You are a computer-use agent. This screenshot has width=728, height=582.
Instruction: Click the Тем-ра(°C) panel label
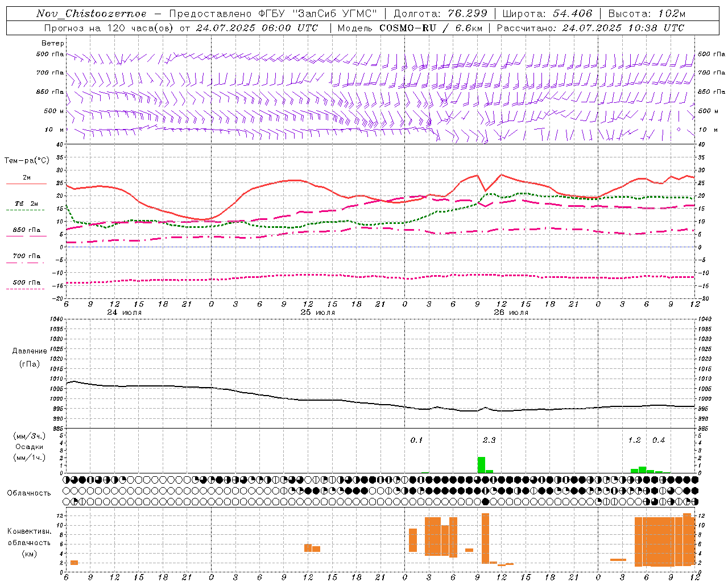[27, 161]
